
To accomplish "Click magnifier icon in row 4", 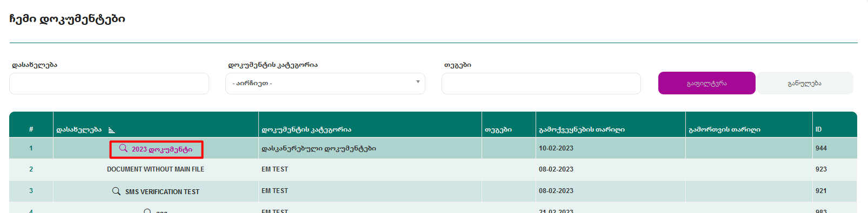I will 148,211.
